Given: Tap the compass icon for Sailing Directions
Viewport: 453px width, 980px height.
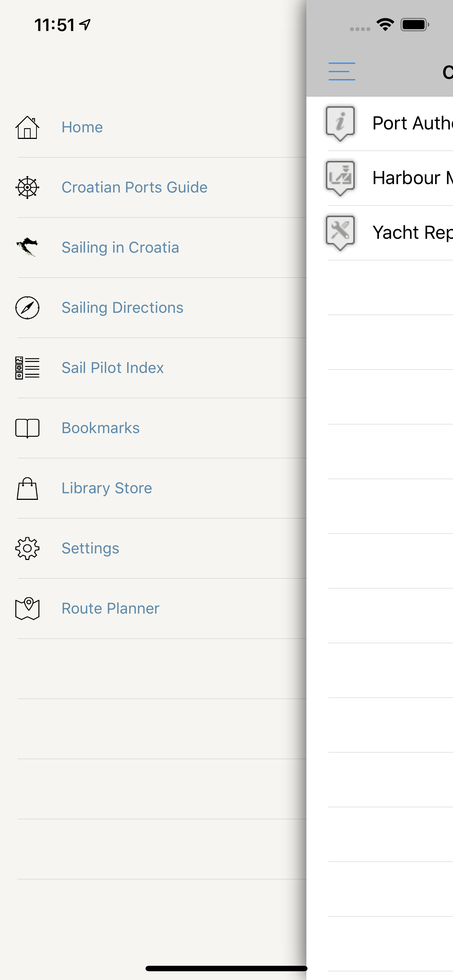Looking at the screenshot, I should [27, 307].
